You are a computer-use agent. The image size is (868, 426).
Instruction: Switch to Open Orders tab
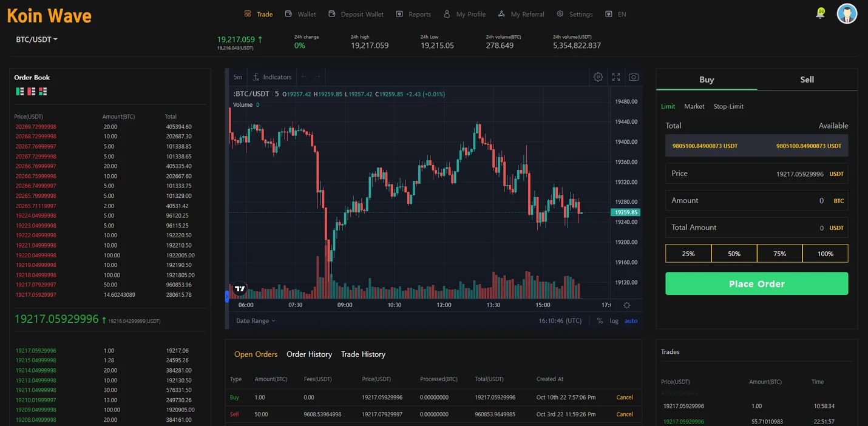256,354
